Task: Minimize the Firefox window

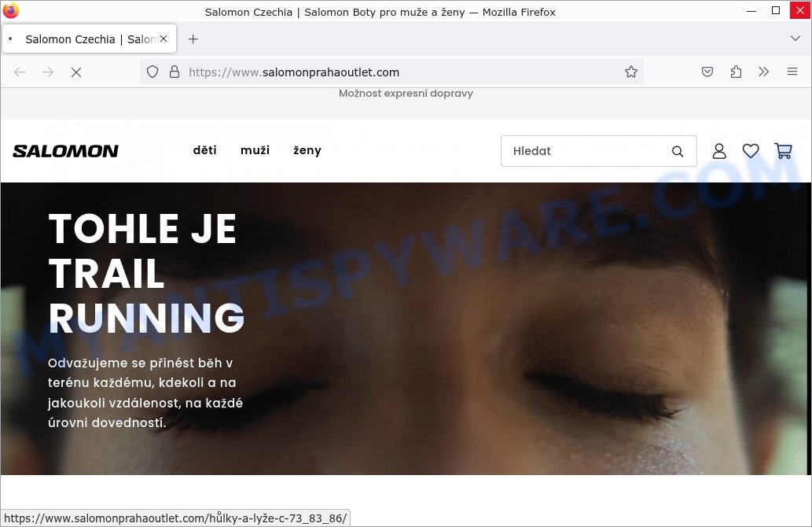Action: [751, 10]
